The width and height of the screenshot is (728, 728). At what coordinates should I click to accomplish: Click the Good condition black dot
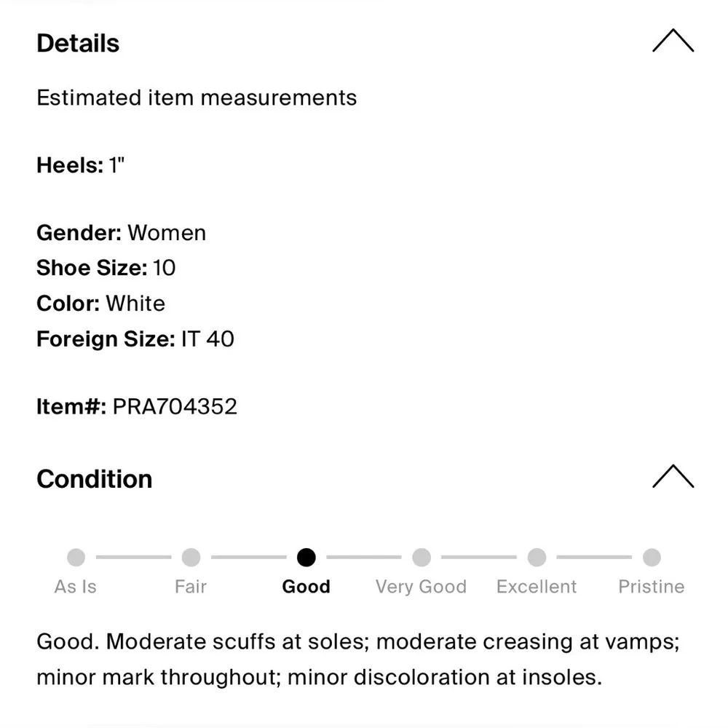[x=306, y=558]
